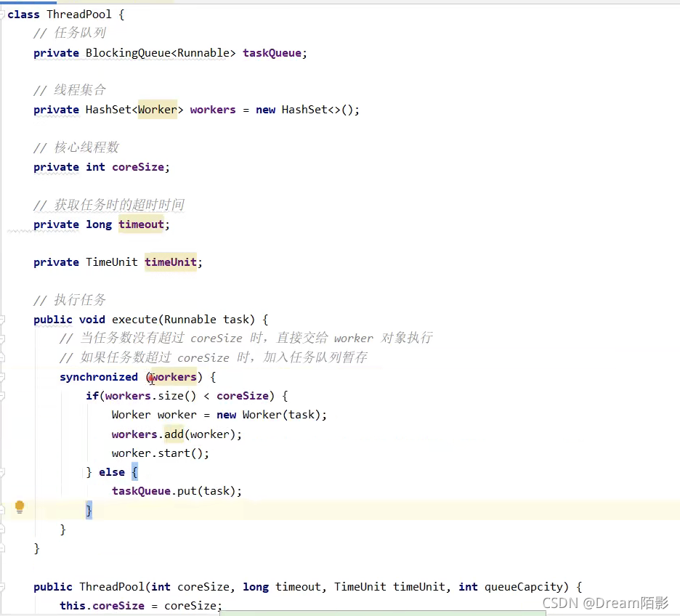Click highlighted opening brace after else

click(134, 472)
